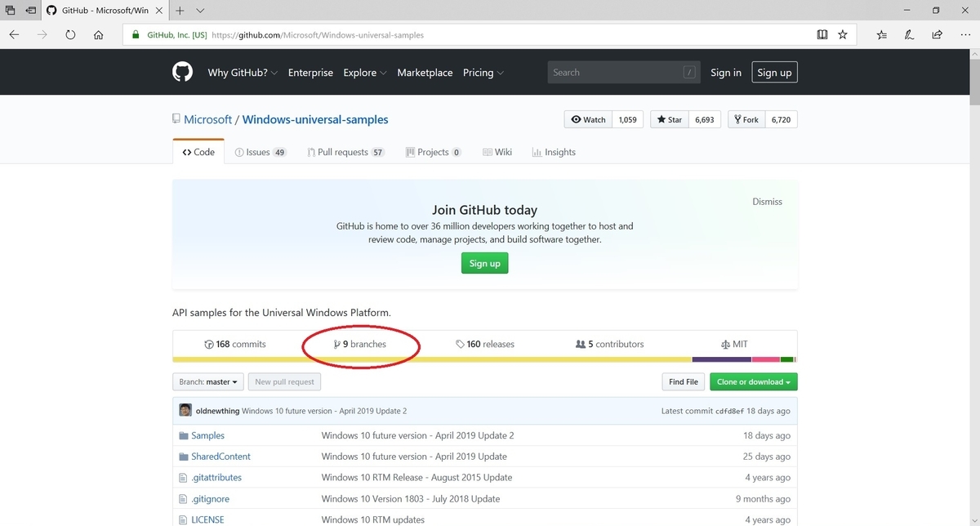The image size is (980, 526).
Task: Open the browser home page
Action: click(99, 35)
